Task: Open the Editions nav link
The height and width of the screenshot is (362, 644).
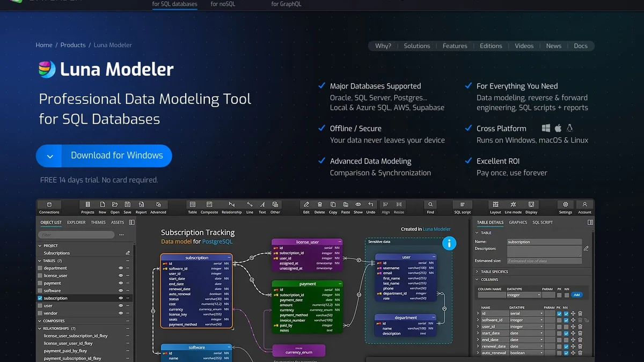Action: tap(491, 46)
